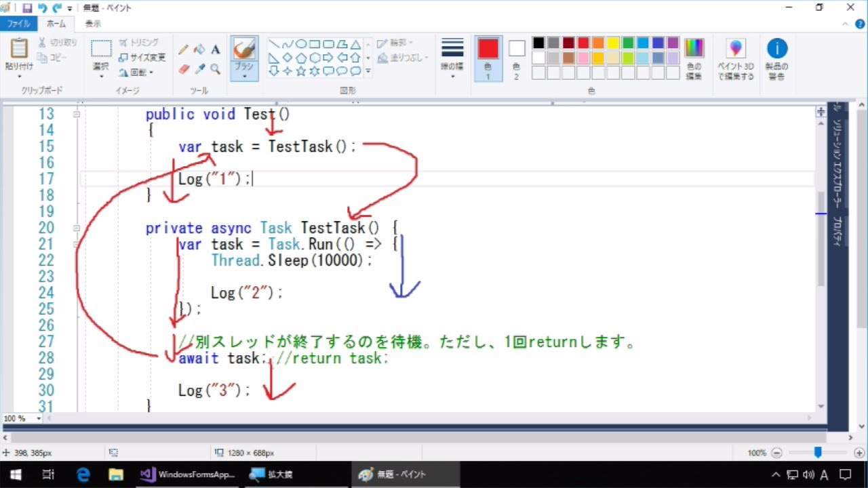The width and height of the screenshot is (868, 488).
Task: Click the Crop (トリミング) button
Action: click(x=139, y=43)
